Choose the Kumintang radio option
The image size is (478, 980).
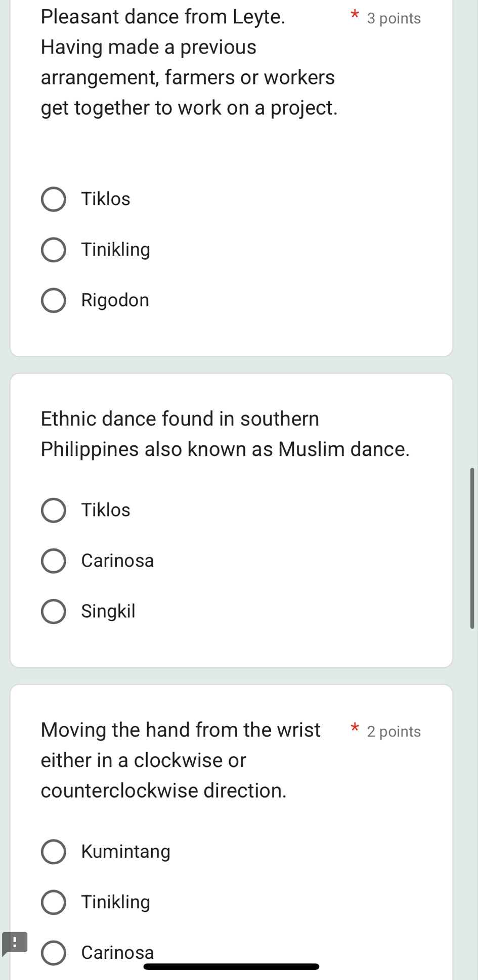pyautogui.click(x=53, y=852)
